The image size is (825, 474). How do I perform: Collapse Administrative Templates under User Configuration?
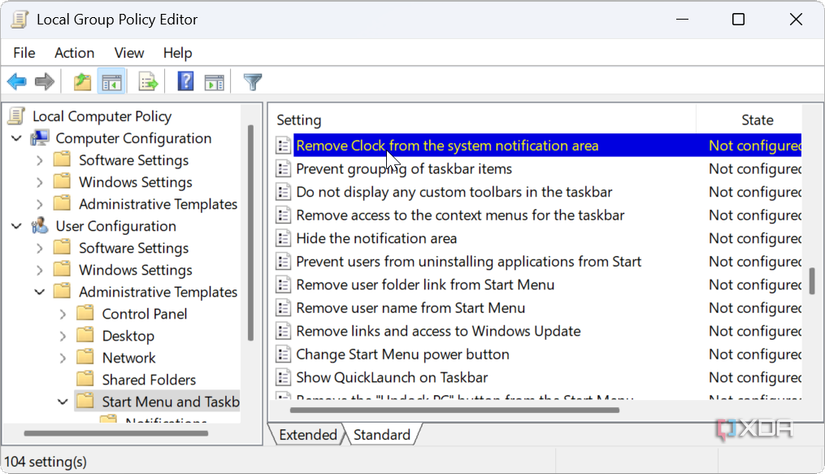click(x=40, y=292)
